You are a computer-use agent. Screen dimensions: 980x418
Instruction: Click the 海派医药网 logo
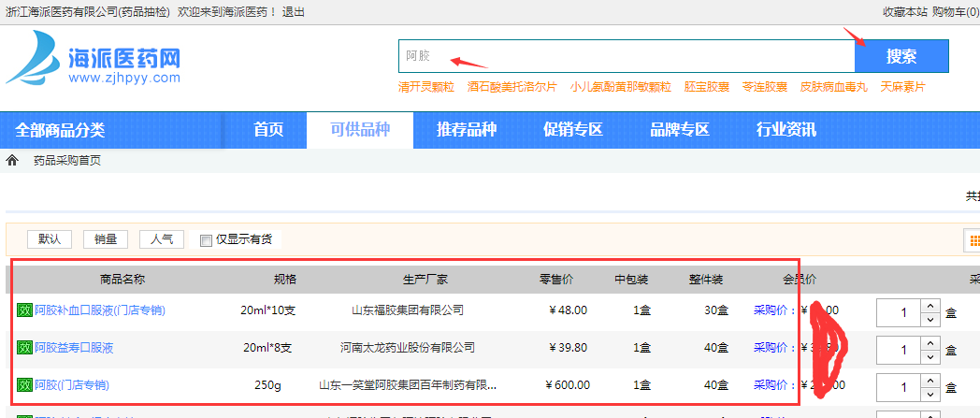[94, 59]
